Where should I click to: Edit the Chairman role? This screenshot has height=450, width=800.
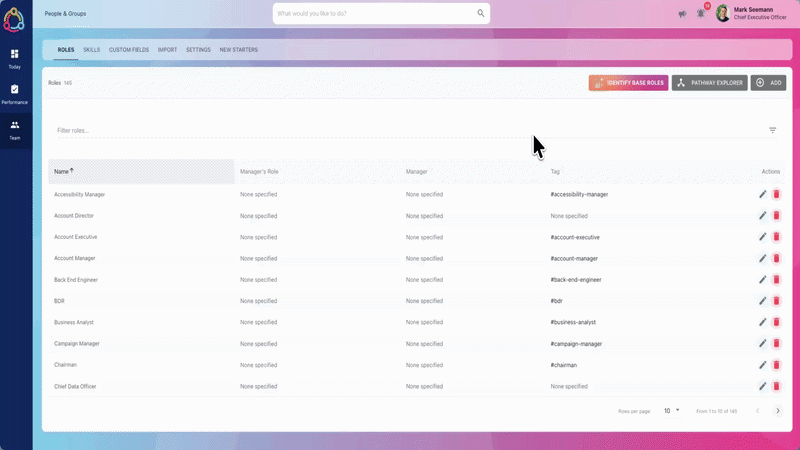[762, 365]
